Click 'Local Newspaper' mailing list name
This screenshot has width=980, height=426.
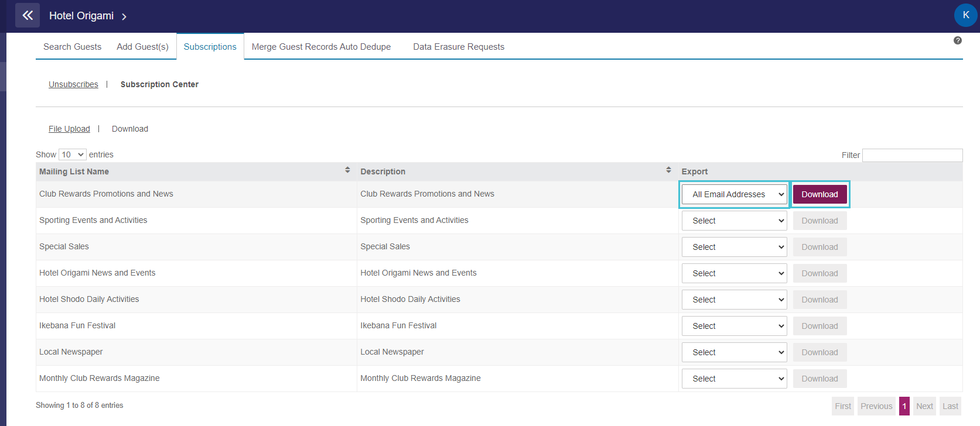point(71,352)
